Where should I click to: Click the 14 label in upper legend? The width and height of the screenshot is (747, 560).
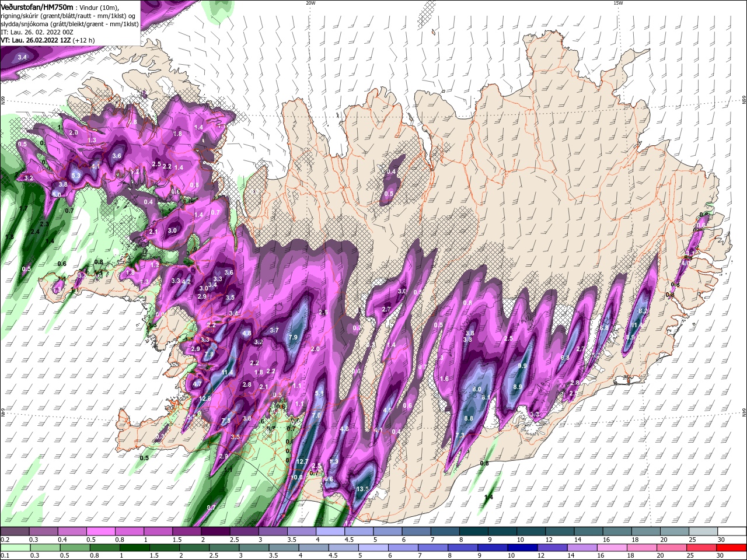pos(577,540)
